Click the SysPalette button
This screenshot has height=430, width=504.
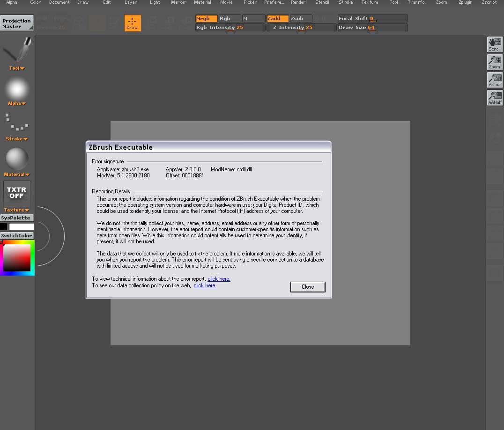(x=17, y=218)
